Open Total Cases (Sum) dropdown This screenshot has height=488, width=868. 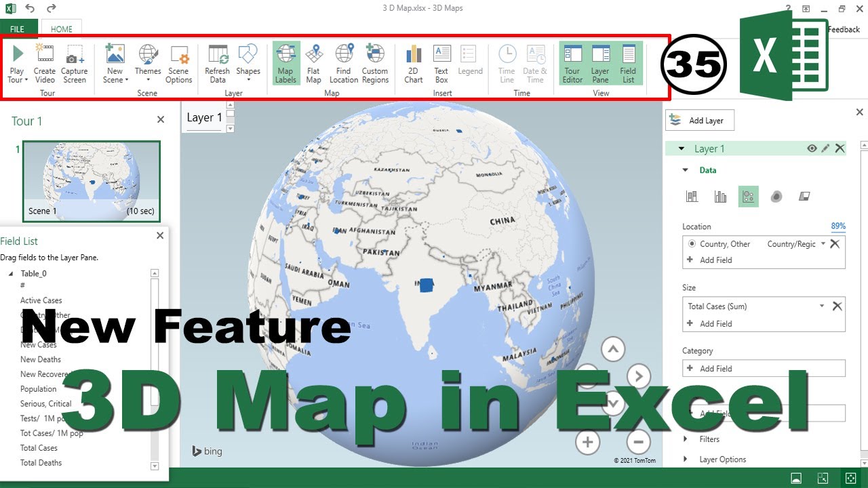[x=822, y=306]
